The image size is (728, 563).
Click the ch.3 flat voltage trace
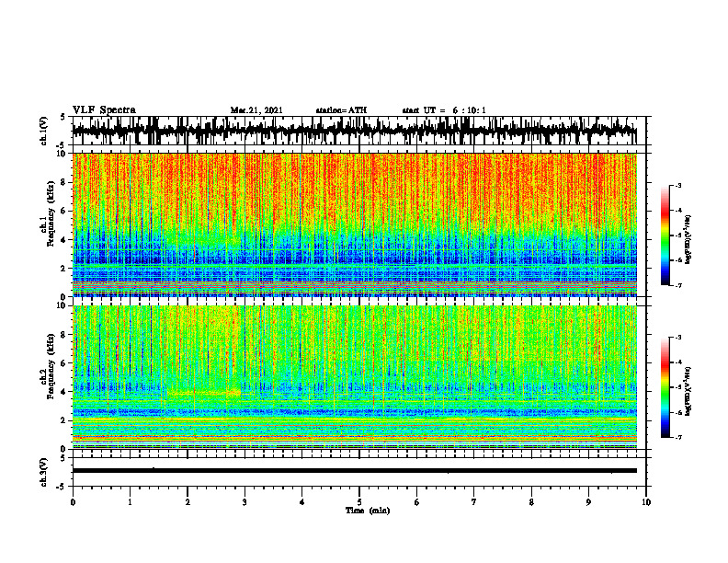(355, 471)
